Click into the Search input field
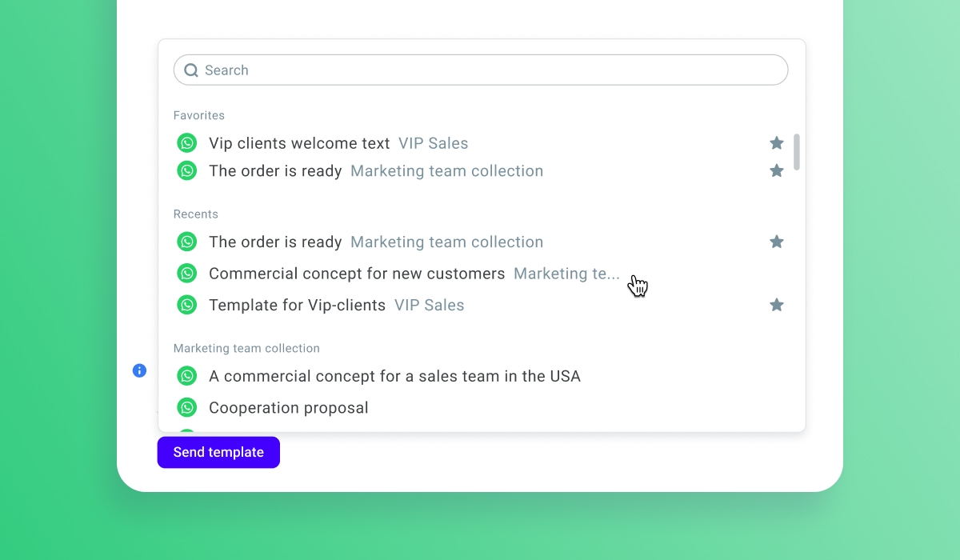The width and height of the screenshot is (960, 560). [x=480, y=70]
